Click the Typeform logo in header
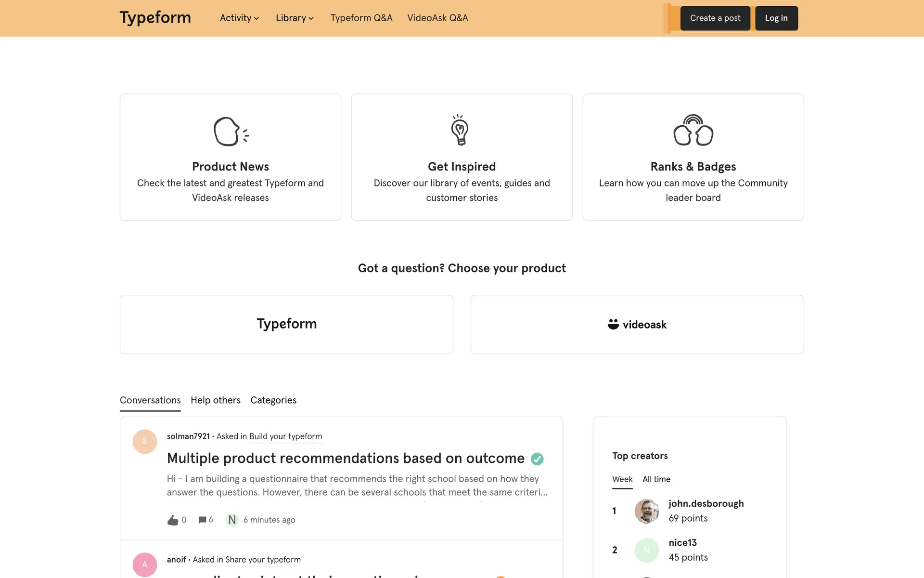The height and width of the screenshot is (578, 924). (155, 18)
